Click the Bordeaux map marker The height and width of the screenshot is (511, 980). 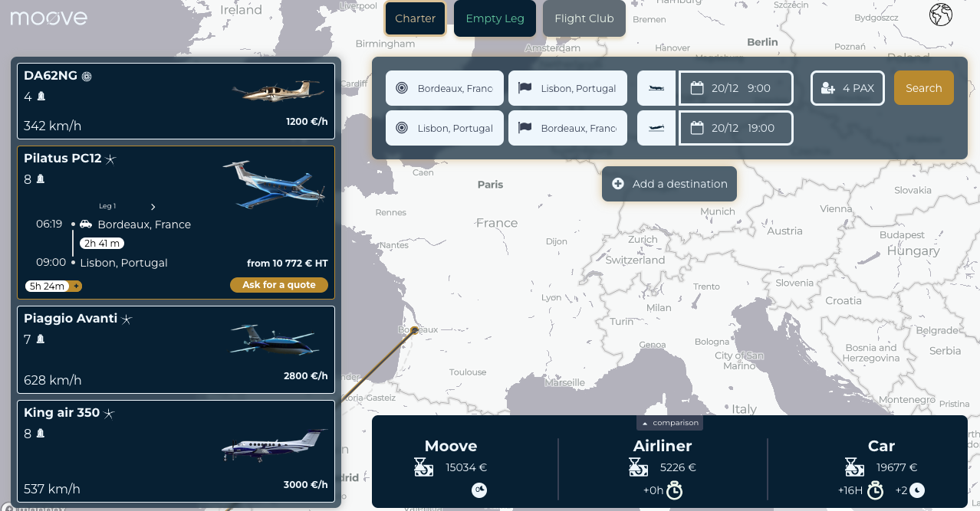point(415,330)
